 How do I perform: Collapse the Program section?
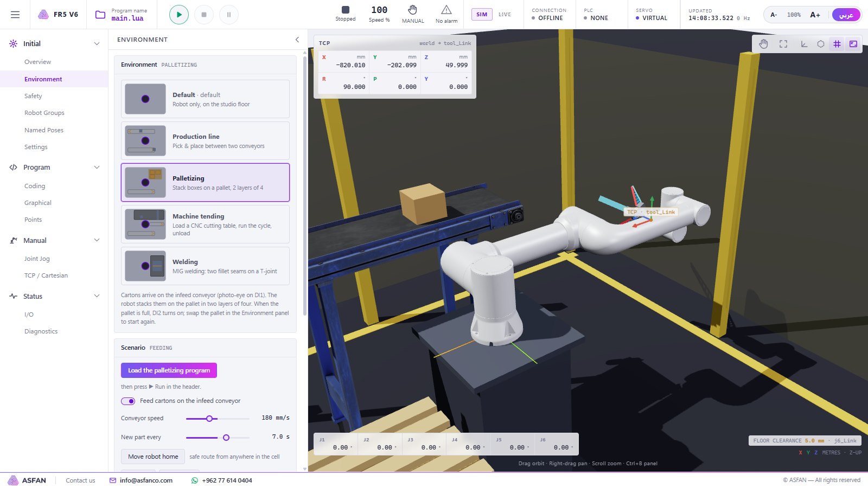coord(97,168)
